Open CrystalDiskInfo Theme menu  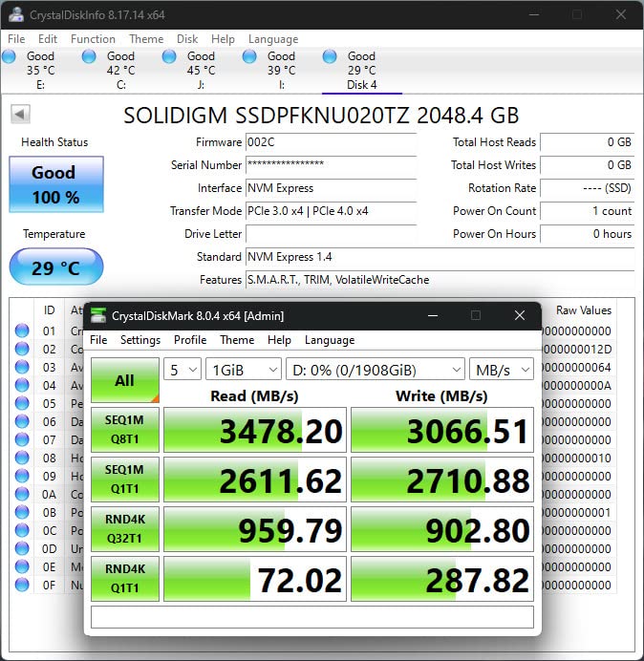tap(146, 39)
